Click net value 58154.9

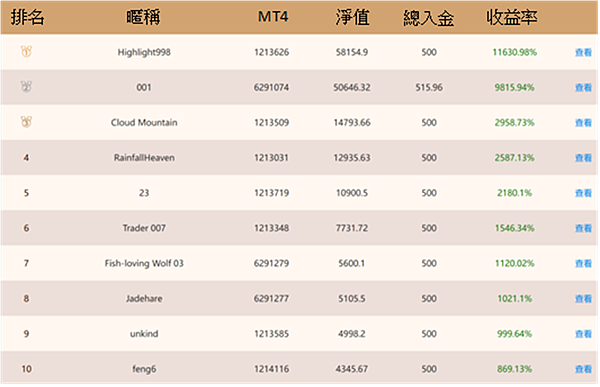pos(352,52)
